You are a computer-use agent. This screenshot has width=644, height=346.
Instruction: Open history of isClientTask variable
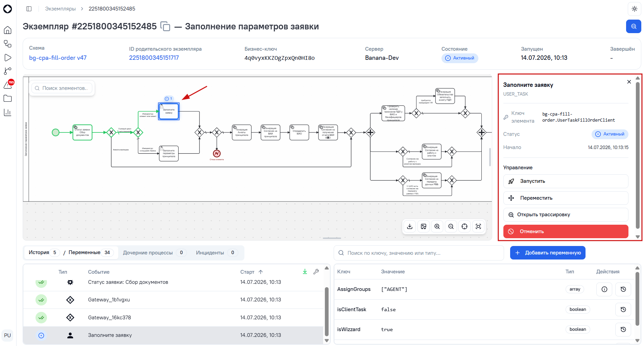[623, 310]
